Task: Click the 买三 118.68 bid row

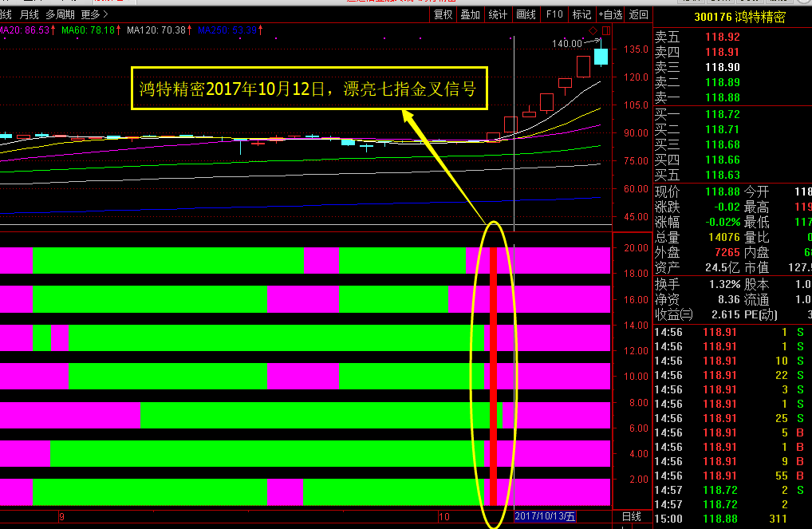Action: (x=697, y=144)
